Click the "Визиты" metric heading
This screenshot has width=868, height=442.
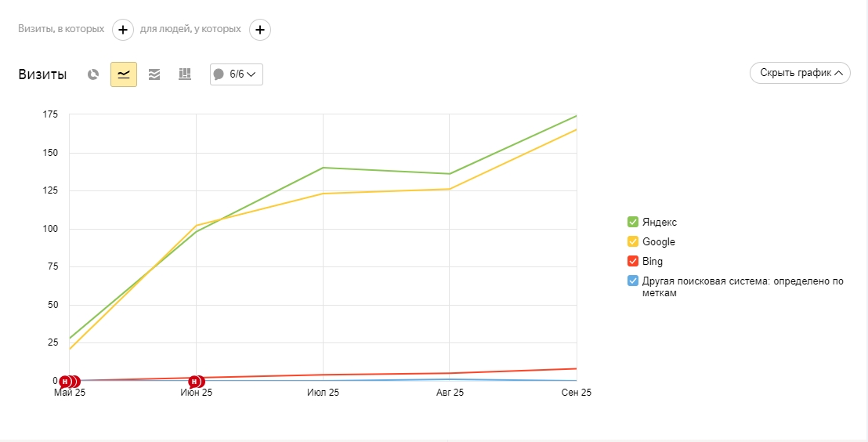coord(42,74)
